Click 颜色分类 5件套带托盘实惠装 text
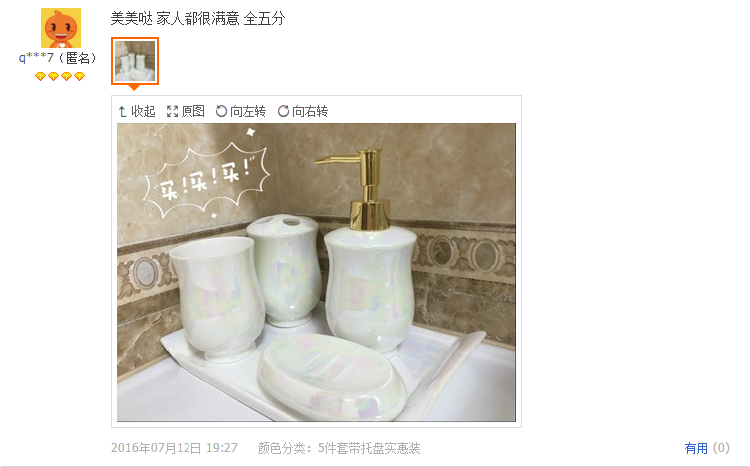 pos(339,448)
